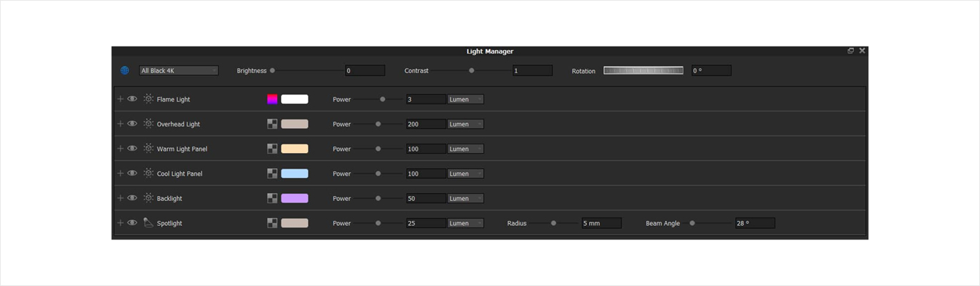Click the plus icon on Cool Light Panel row

coord(120,173)
